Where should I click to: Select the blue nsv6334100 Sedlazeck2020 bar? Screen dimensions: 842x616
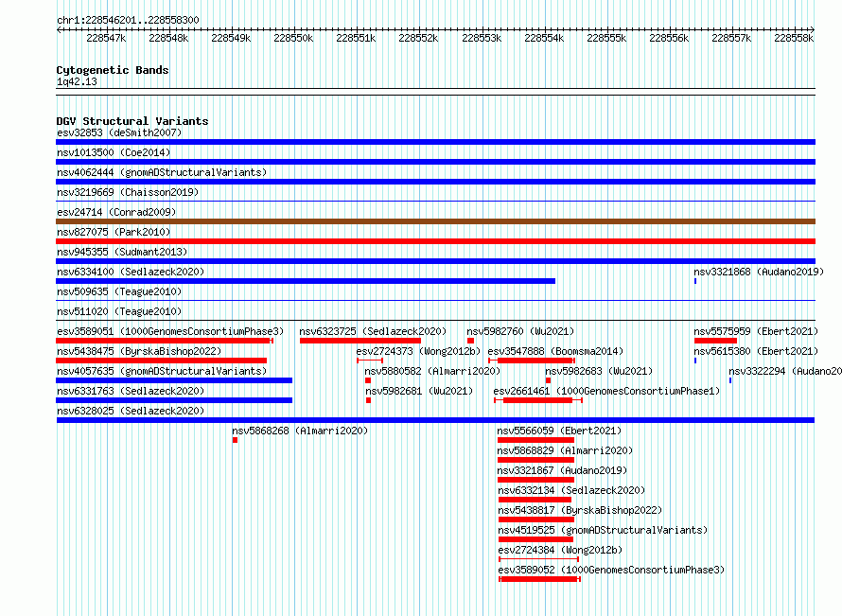pos(306,281)
